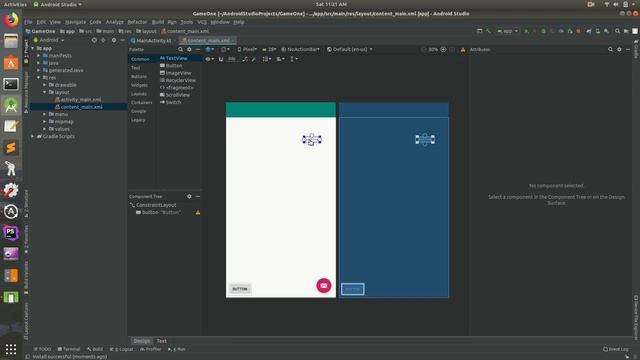Image resolution: width=640 pixels, height=360 pixels.
Task: Clear all constraints in design toolbar
Action: pyautogui.click(x=245, y=59)
